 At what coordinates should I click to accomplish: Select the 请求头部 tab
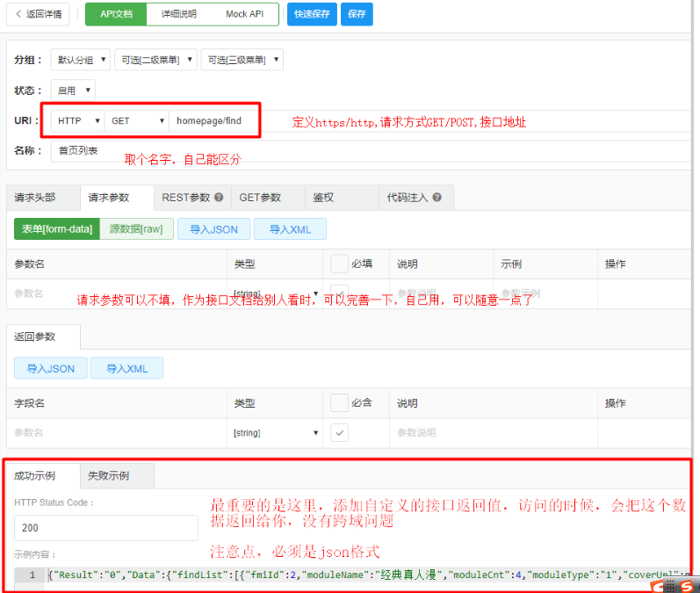[x=43, y=198]
